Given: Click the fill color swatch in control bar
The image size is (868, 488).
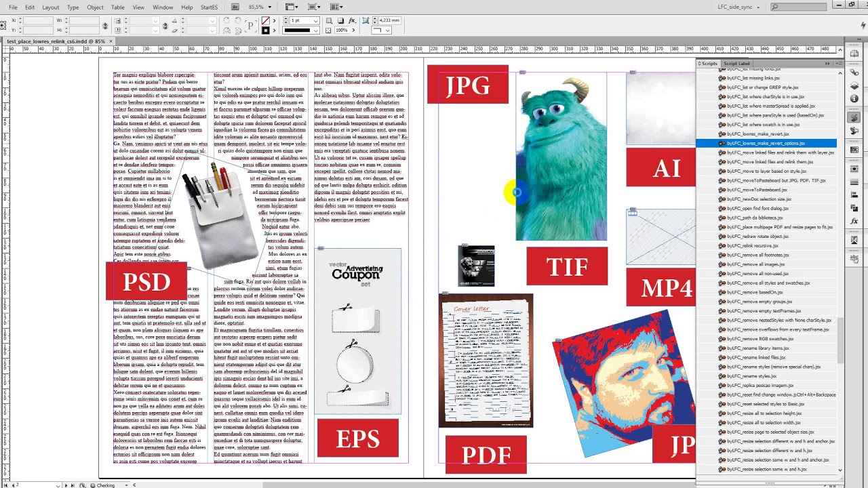Looking at the screenshot, I should (265, 21).
